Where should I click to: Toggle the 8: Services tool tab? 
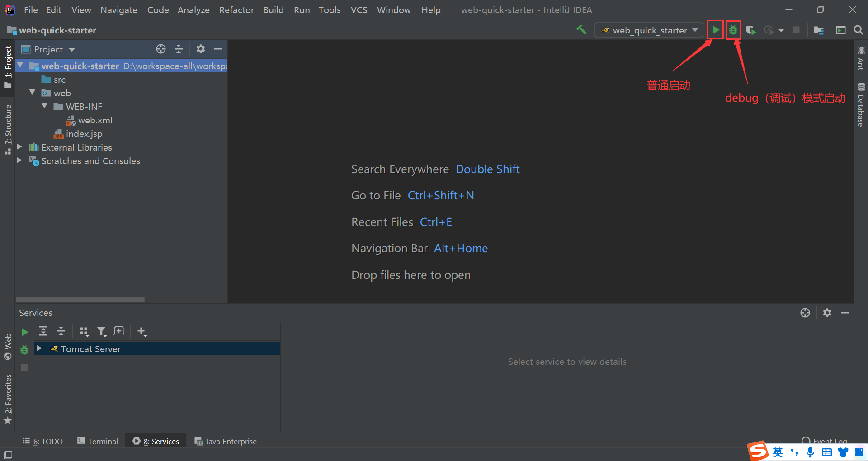coord(156,441)
